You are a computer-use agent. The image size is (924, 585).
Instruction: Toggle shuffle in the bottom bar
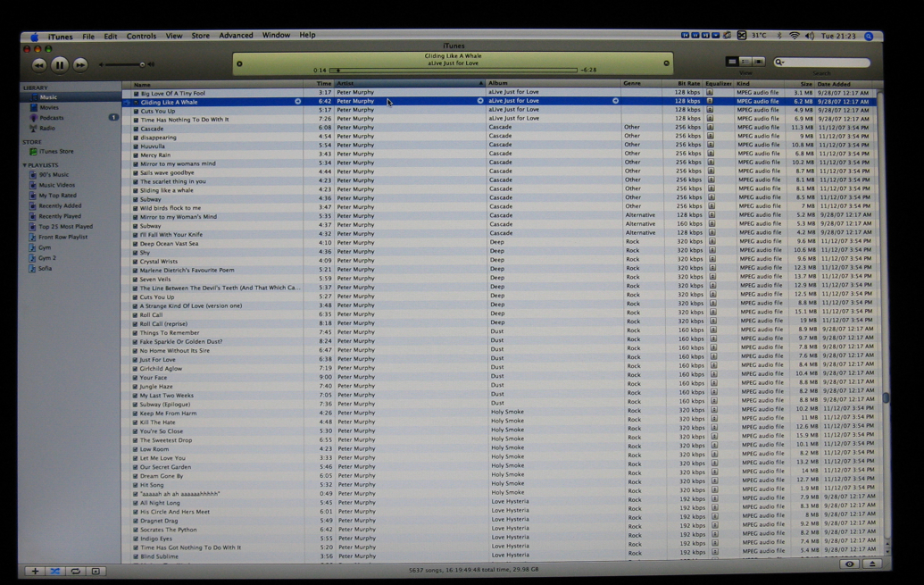click(54, 571)
